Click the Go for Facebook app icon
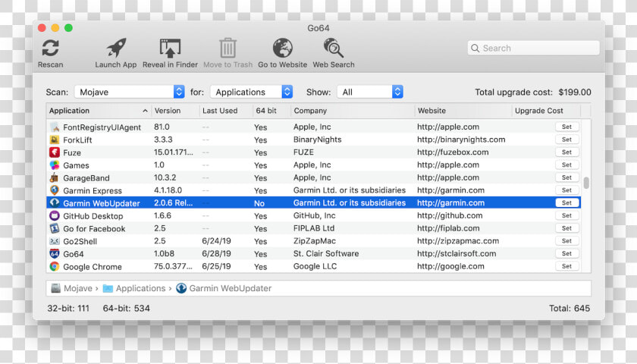 point(55,228)
